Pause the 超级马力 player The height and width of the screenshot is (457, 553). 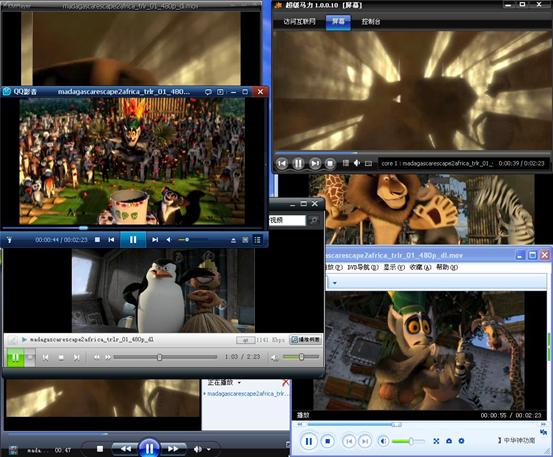pos(298,163)
